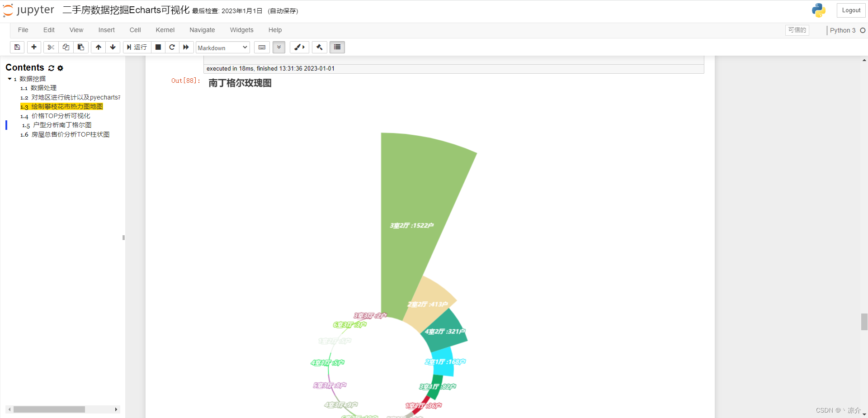Insert a new cell below with the plus icon
Screen dimensions: 868x418
tap(34, 47)
